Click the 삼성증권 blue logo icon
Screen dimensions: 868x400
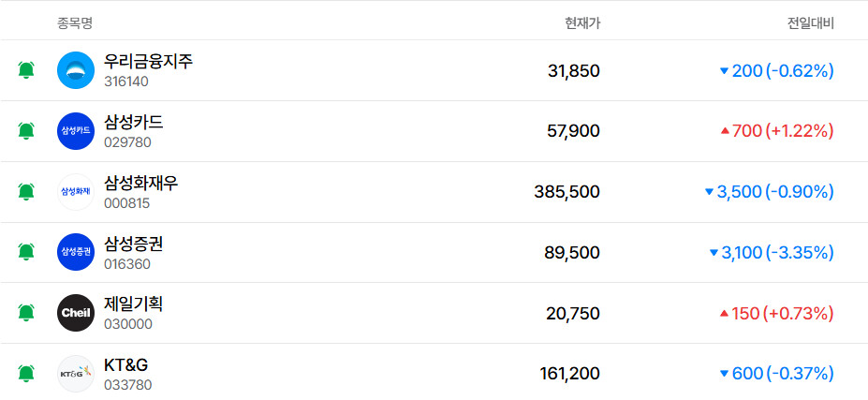76,252
